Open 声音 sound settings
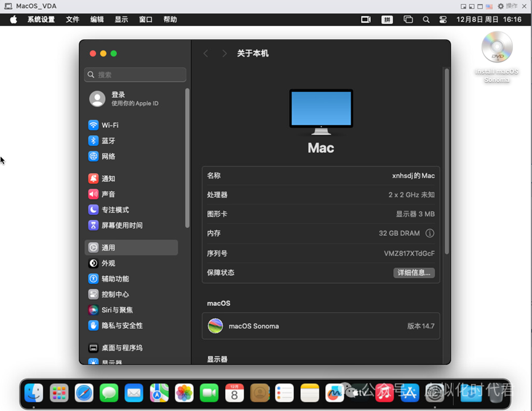Image resolution: width=532 pixels, height=411 pixels. [x=109, y=194]
